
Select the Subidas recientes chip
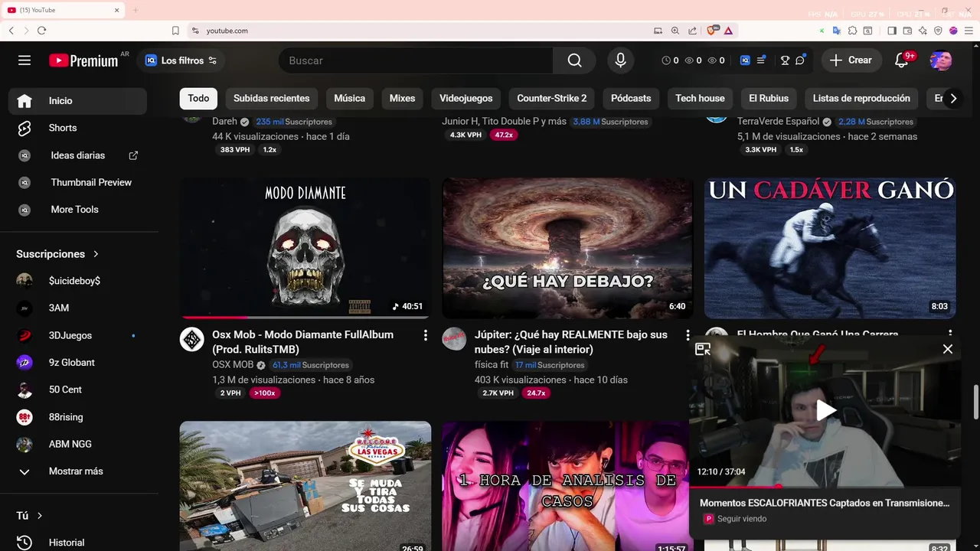[272, 99]
